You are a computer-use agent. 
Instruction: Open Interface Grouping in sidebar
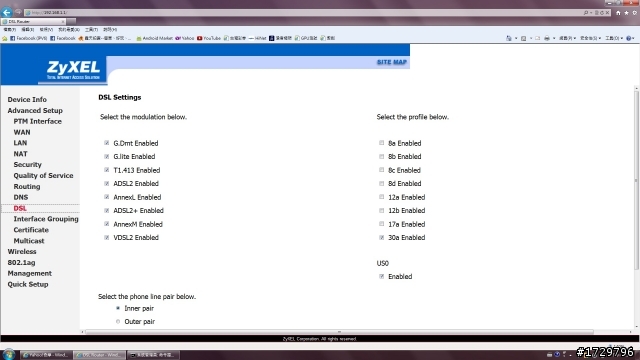click(46, 219)
